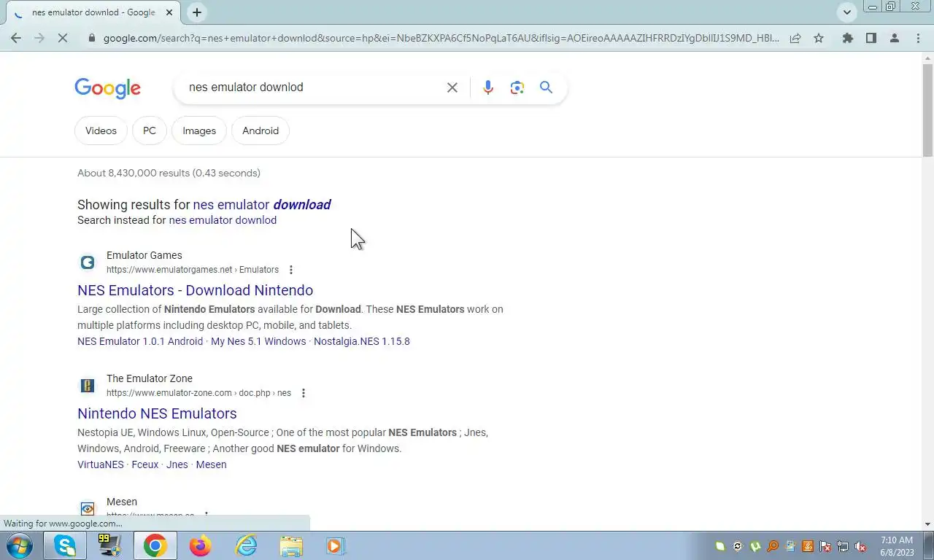Screen dimensions: 934x560
Task: Open the media player taskbar icon
Action: [335, 545]
